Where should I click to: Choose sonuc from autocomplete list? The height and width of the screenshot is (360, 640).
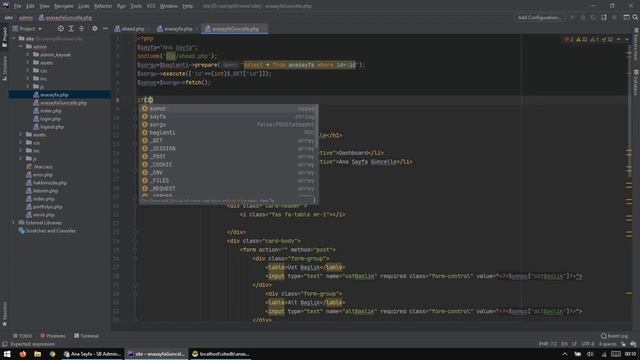[x=228, y=109]
